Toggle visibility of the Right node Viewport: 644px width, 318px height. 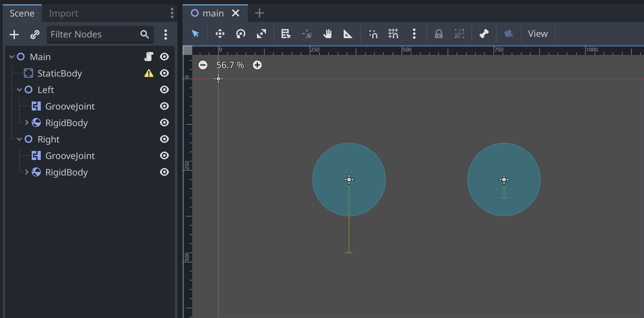[164, 139]
